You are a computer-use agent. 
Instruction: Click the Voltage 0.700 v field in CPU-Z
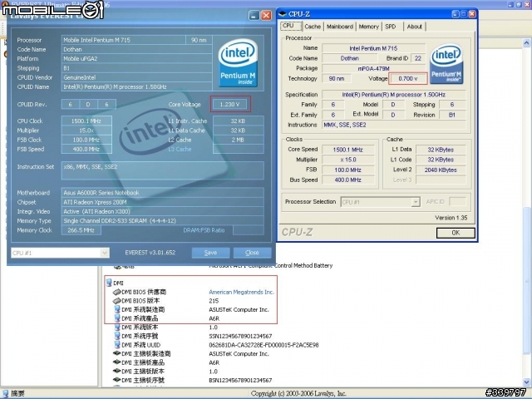coord(408,79)
